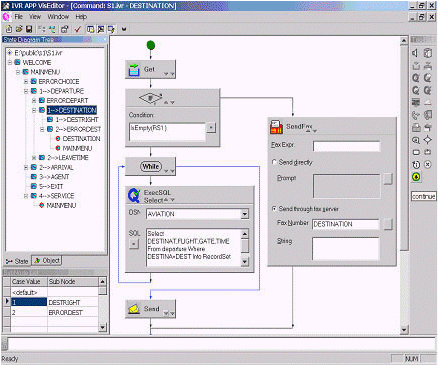This screenshot has width=438, height=365.
Task: Expand the 2-->LEAVETIME tree node
Action: pos(34,158)
